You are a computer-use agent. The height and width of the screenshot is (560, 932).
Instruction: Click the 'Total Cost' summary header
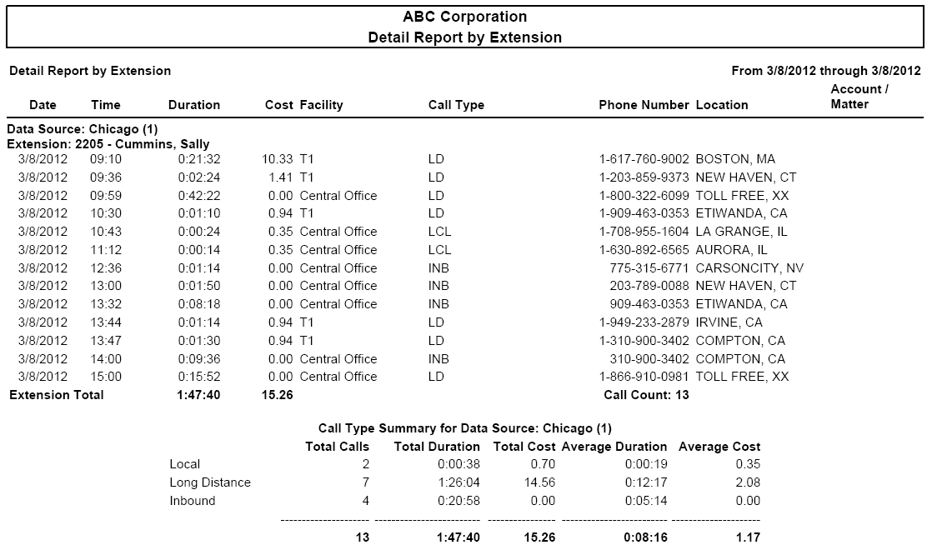524,447
